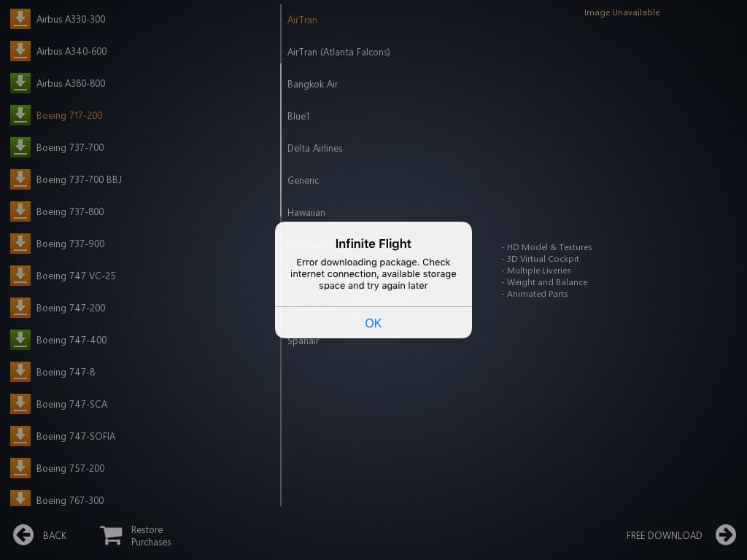
Task: Click download icon beside Airbus A340-600
Action: pos(20,51)
